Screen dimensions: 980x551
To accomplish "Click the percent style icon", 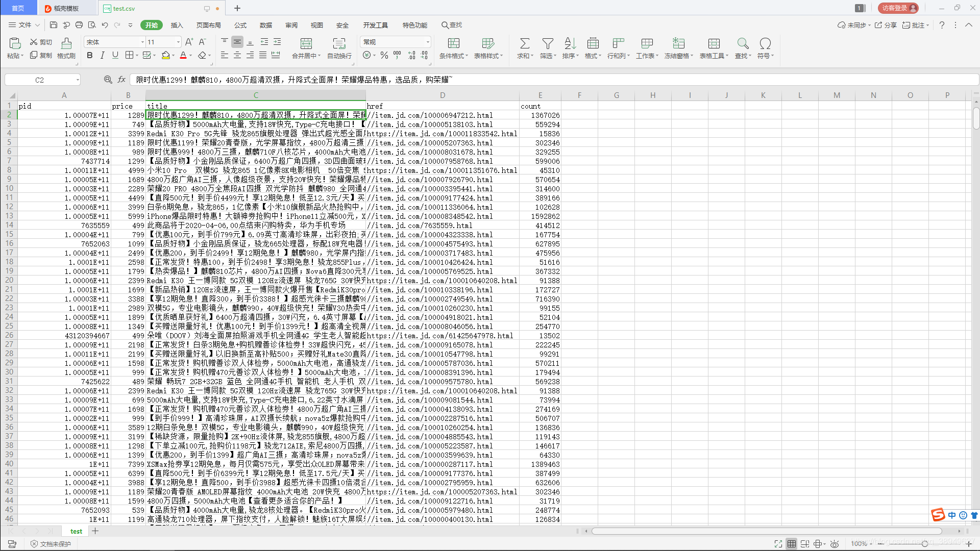I will 384,55.
